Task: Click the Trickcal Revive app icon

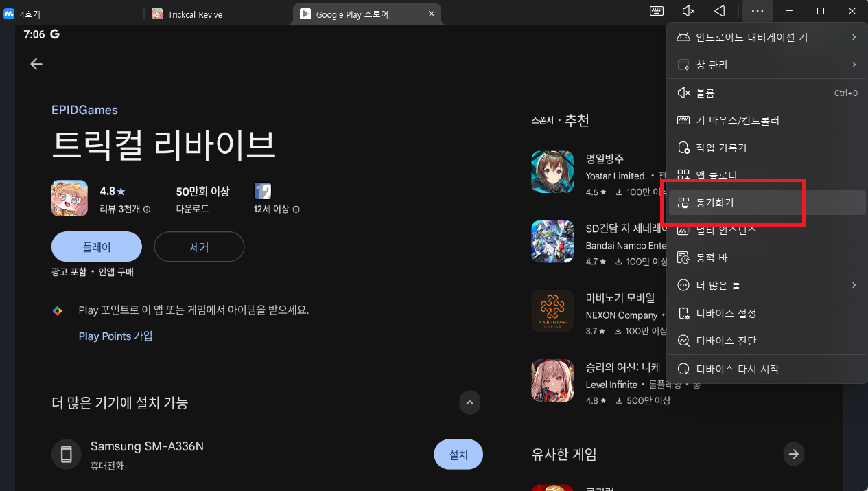Action: click(x=69, y=198)
